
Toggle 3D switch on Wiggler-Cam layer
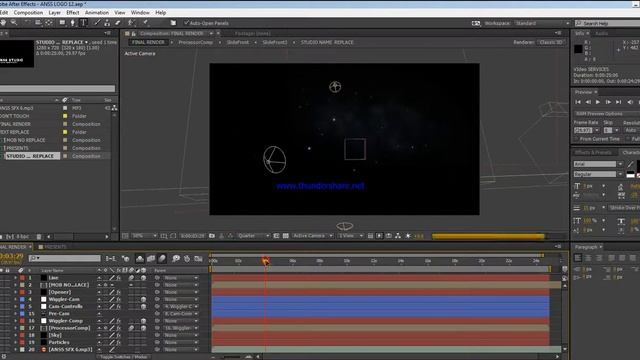(144, 299)
